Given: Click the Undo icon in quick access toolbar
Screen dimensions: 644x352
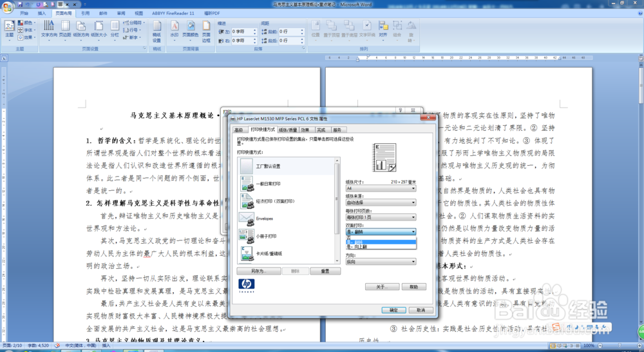Looking at the screenshot, I should pyautogui.click(x=28, y=4).
